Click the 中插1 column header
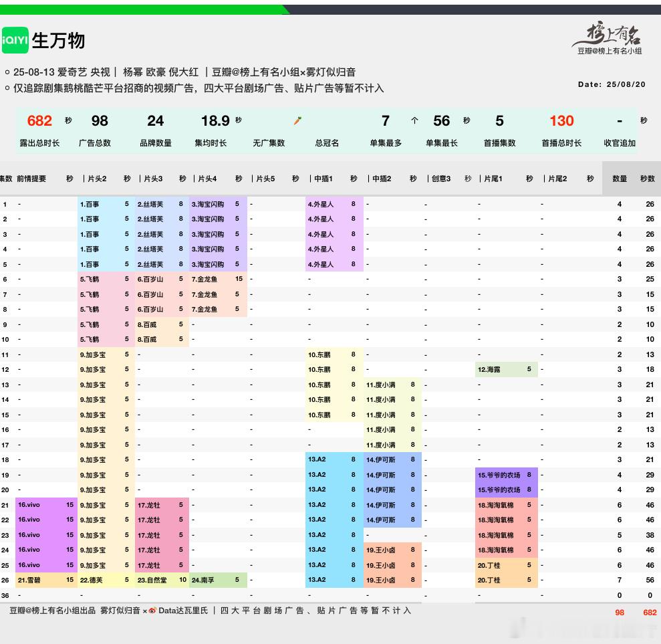This screenshot has width=661, height=644. 323,179
